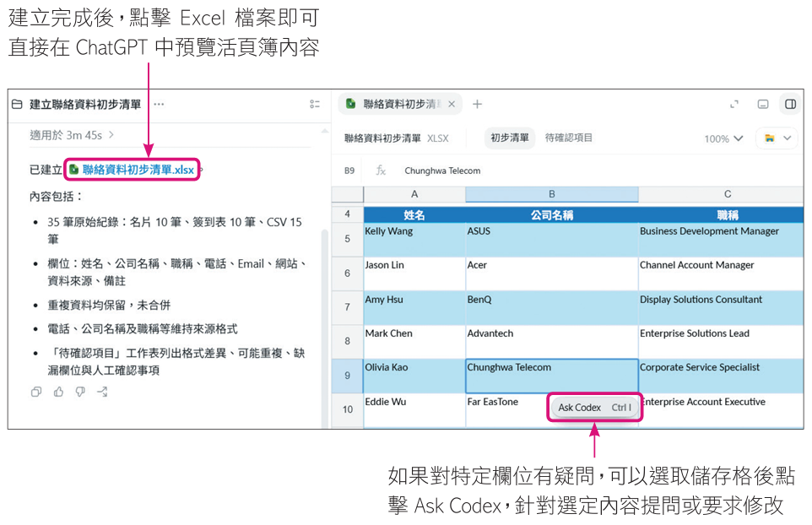Expand the 適用於 3m 45s details chevron
The height and width of the screenshot is (525, 812).
tap(111, 134)
